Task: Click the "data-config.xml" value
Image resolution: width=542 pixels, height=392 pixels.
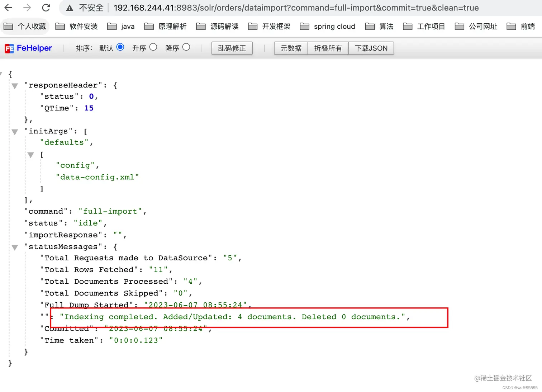Action: pos(97,177)
